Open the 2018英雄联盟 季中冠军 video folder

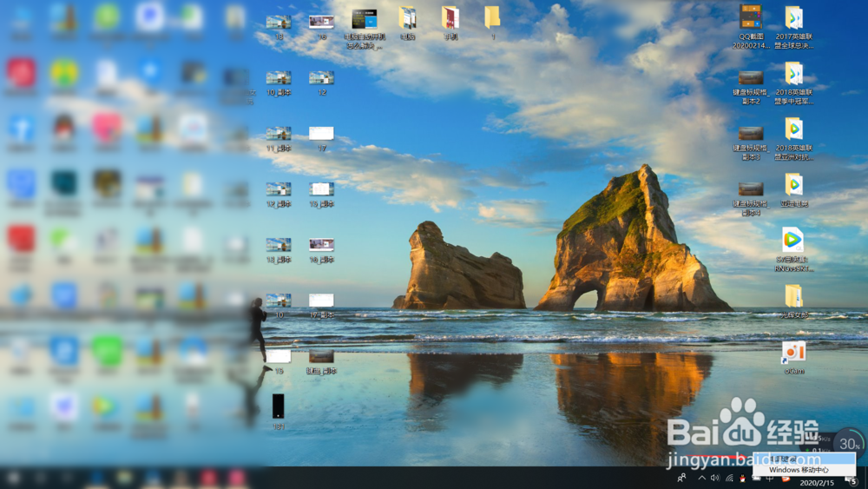[794, 83]
